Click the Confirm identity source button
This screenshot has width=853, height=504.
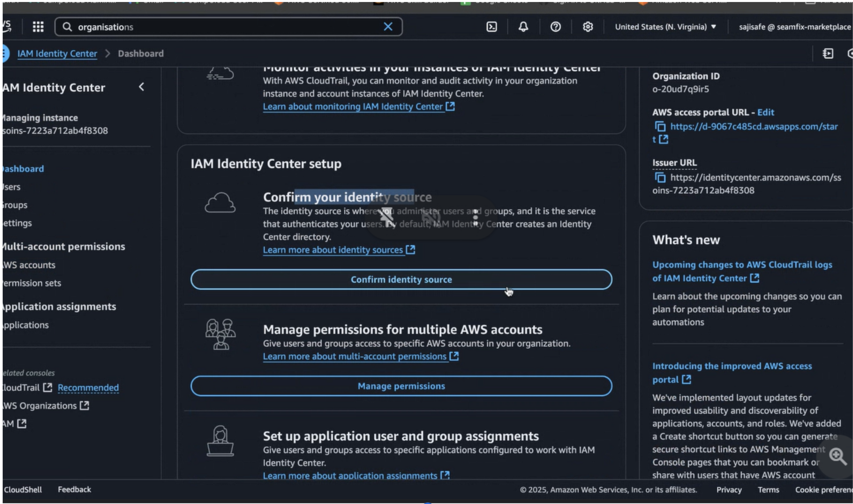tap(401, 280)
